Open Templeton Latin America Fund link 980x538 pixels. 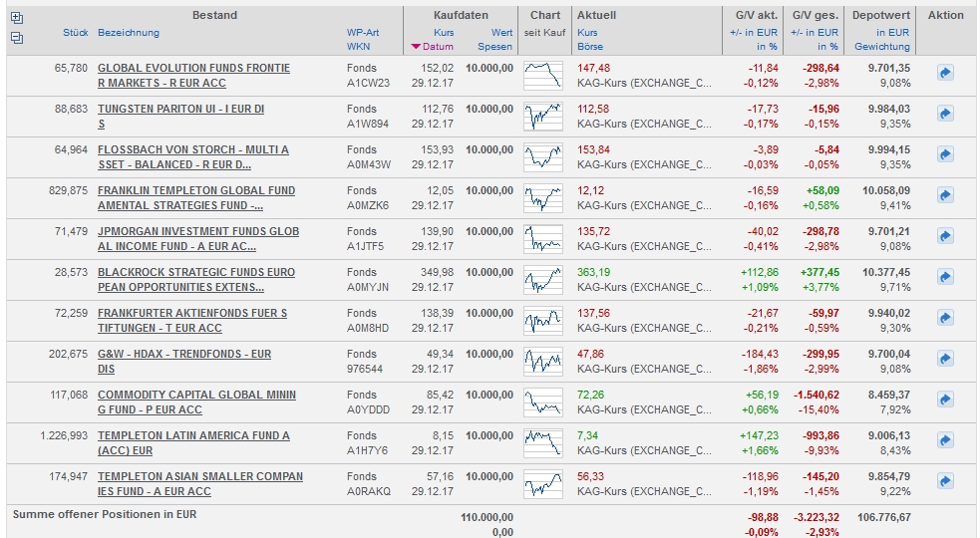193,443
